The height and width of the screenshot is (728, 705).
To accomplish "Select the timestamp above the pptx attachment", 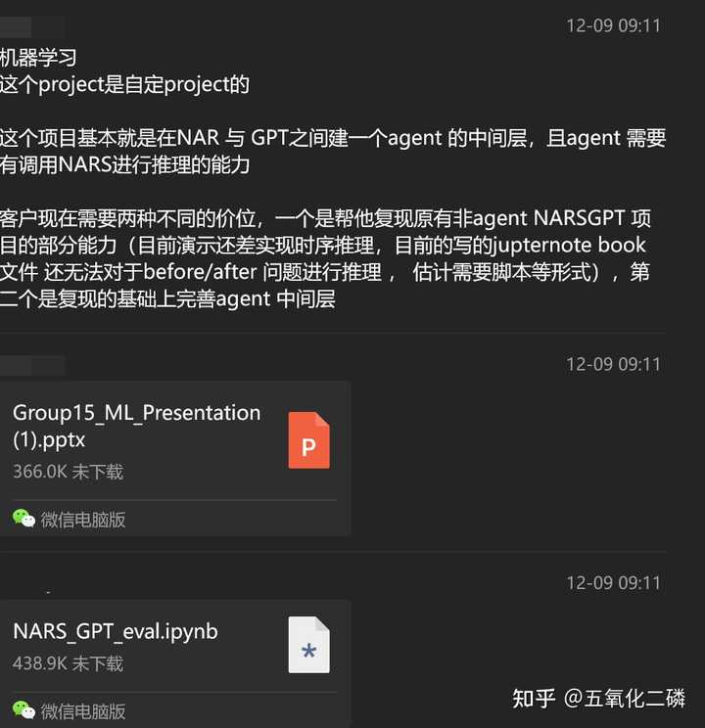I will (x=613, y=364).
